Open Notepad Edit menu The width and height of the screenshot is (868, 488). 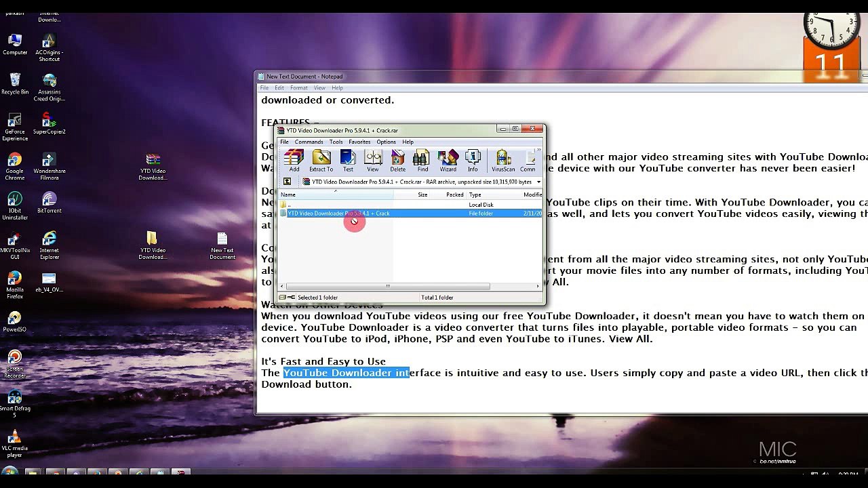click(x=279, y=88)
